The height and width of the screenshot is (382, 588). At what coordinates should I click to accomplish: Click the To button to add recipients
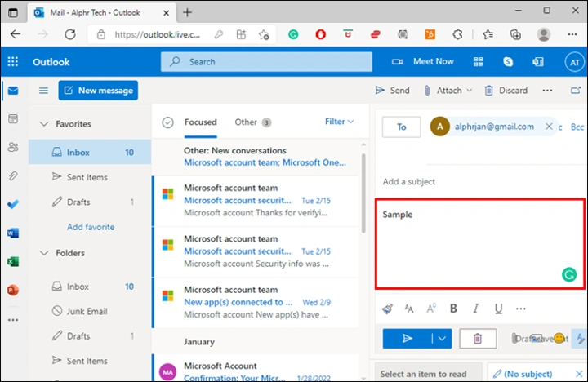[x=401, y=127]
